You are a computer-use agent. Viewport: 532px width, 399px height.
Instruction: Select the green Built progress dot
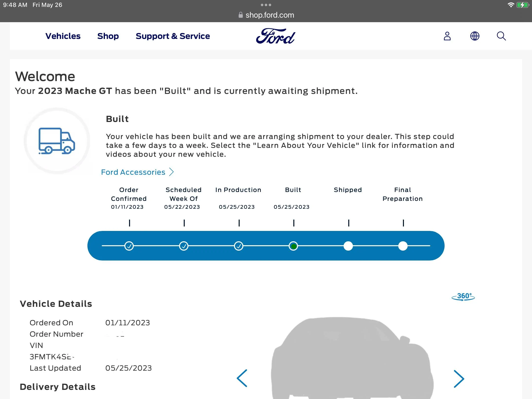[293, 246]
